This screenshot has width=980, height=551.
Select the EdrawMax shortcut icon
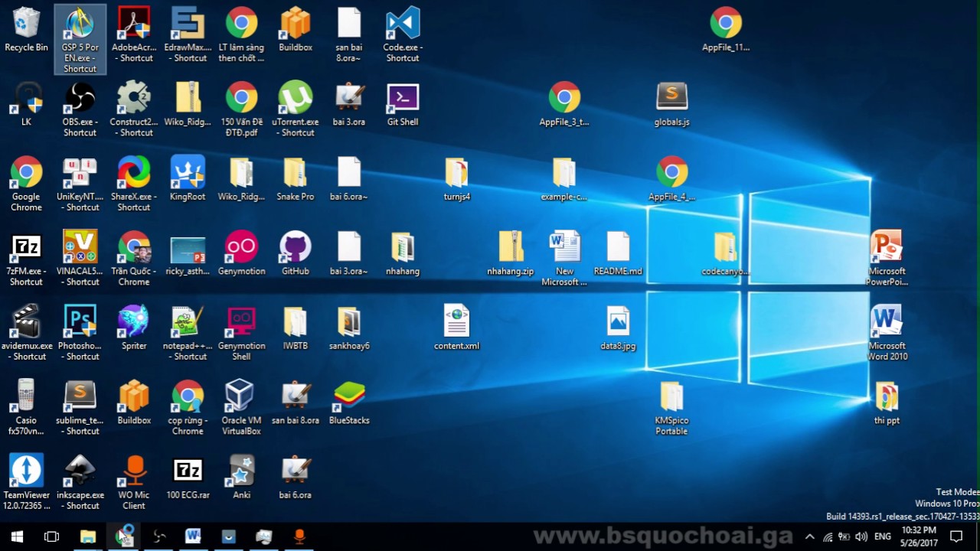click(188, 34)
